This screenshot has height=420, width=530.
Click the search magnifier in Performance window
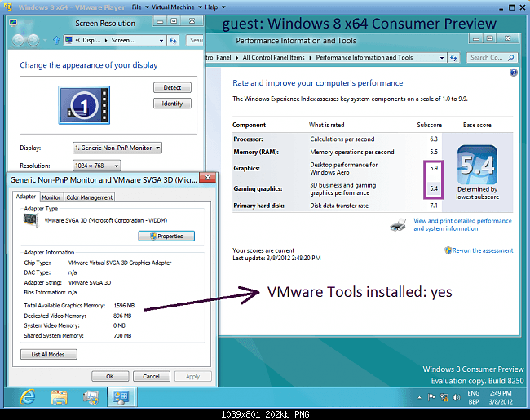pyautogui.click(x=511, y=58)
